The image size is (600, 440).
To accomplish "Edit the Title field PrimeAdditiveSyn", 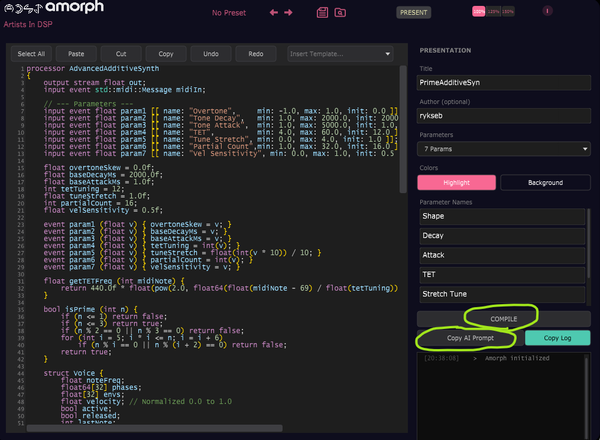I will (x=504, y=83).
